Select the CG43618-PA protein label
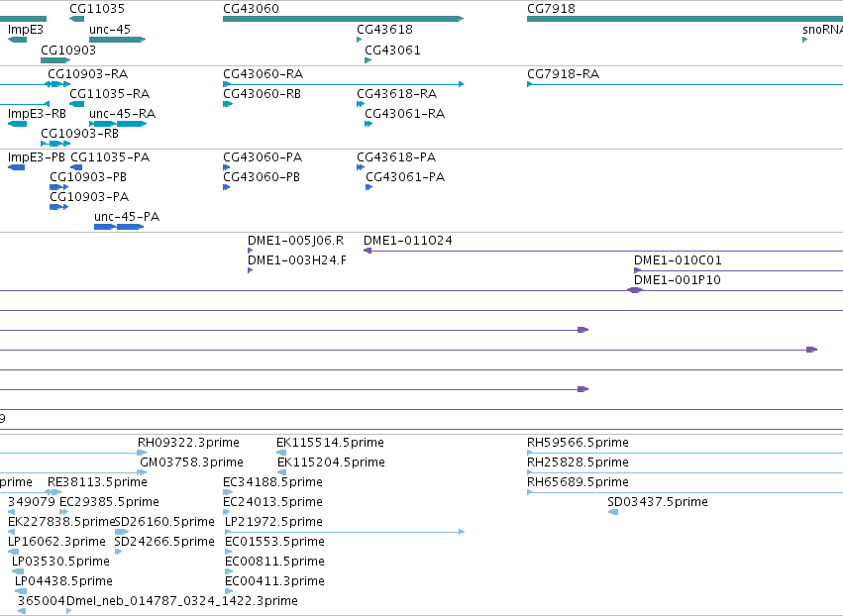This screenshot has height=616, width=843. 396,157
